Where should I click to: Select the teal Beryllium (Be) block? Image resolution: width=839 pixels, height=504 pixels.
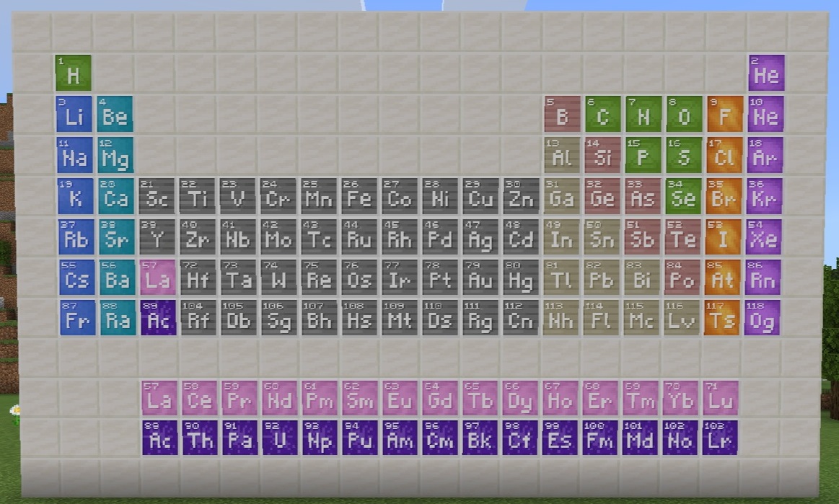115,114
